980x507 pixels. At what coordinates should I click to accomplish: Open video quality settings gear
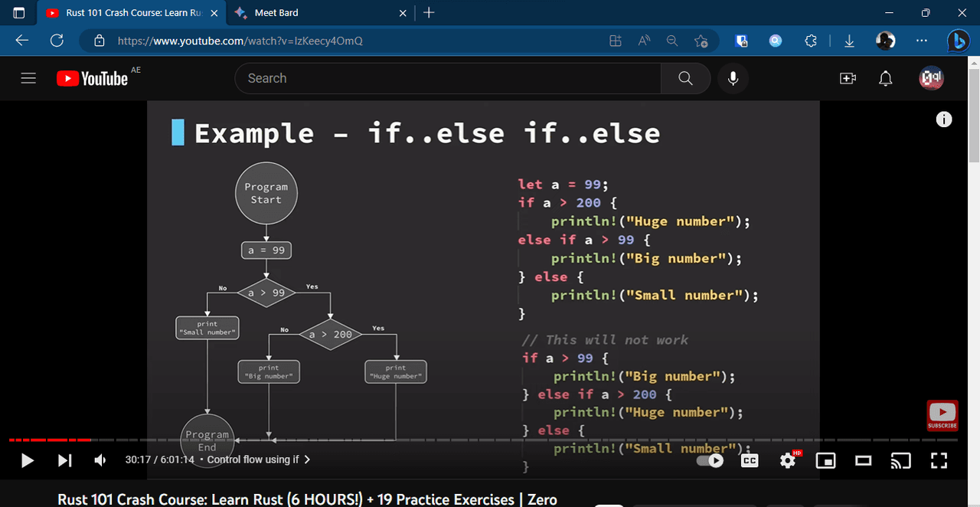coord(788,460)
